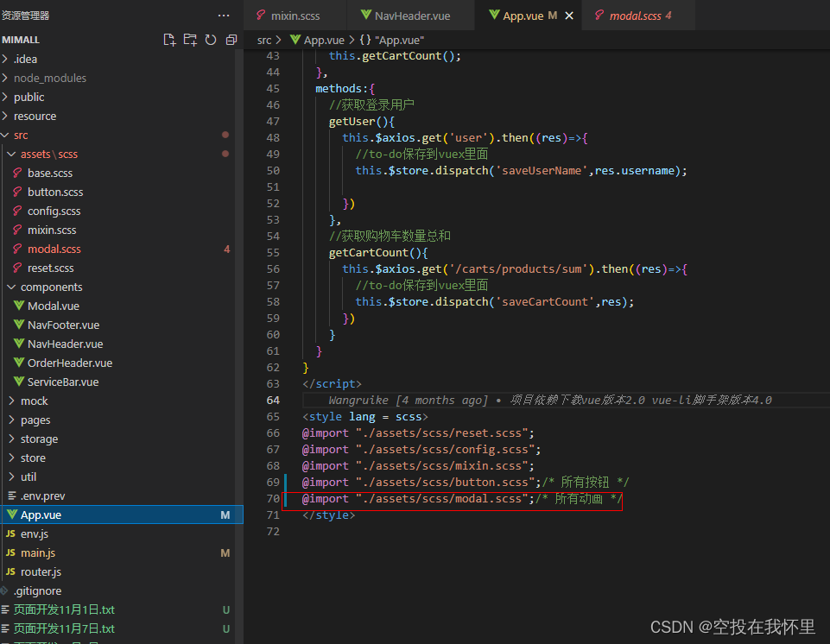Open the Explorer more actions menu (...)
This screenshot has width=830, height=644.
point(224,15)
